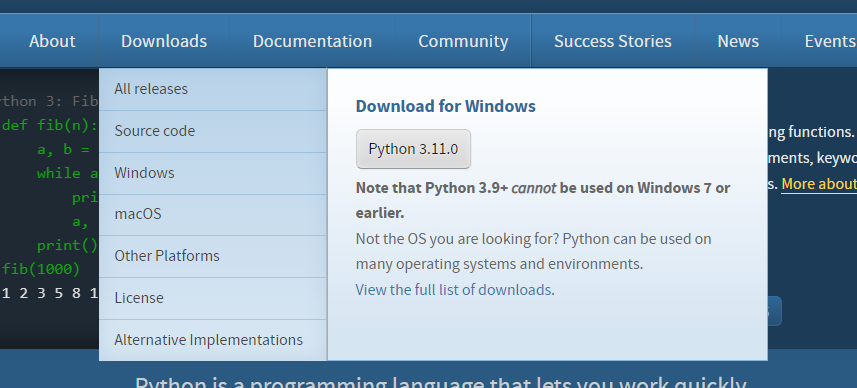Select Alternative Implementations entry
Viewport: 857px width, 388px height.
click(x=213, y=340)
